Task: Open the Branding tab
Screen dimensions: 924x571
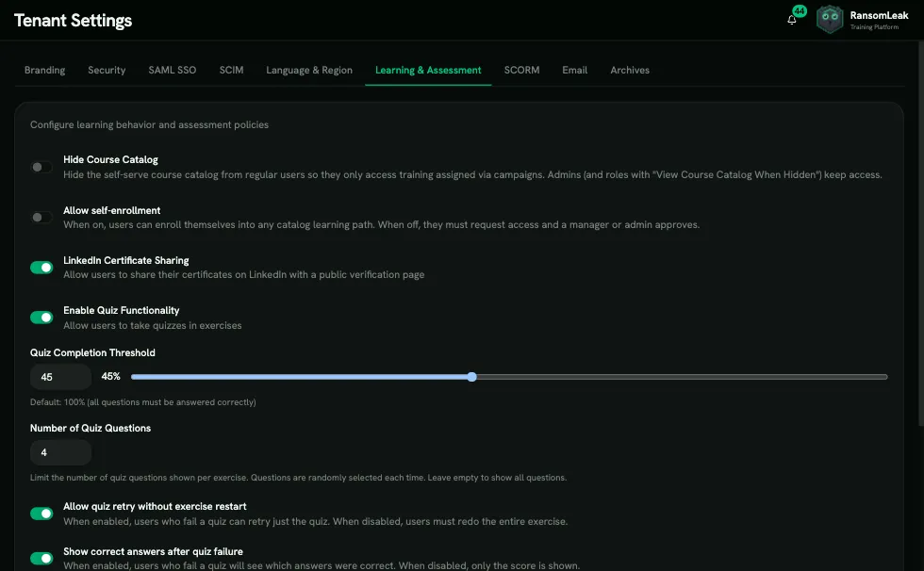Action: 45,70
